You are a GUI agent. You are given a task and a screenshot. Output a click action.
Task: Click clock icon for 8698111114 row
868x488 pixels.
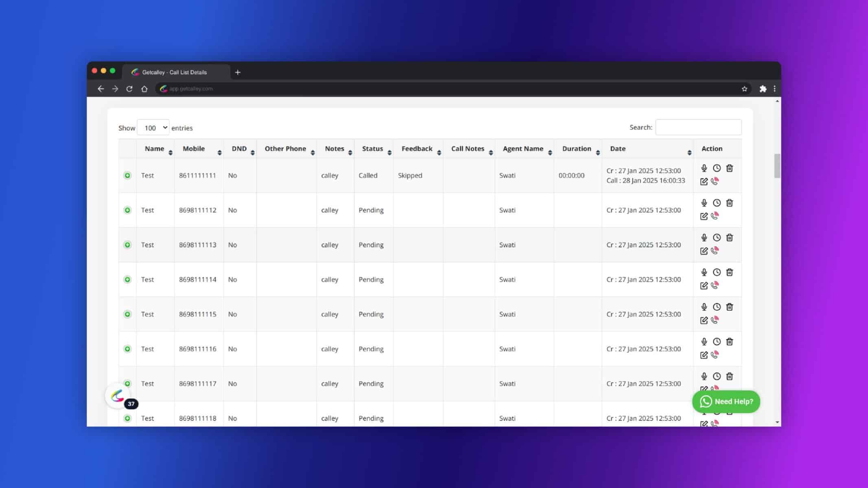(717, 272)
